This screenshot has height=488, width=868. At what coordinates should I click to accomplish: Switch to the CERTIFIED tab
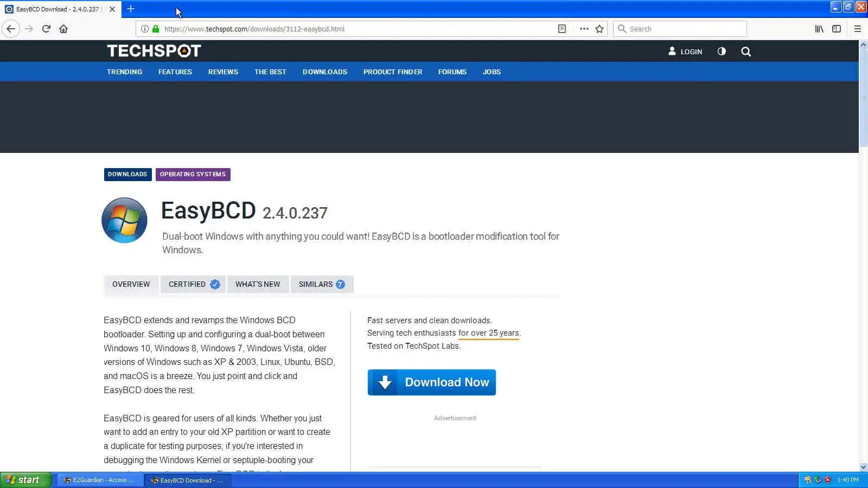(x=193, y=284)
